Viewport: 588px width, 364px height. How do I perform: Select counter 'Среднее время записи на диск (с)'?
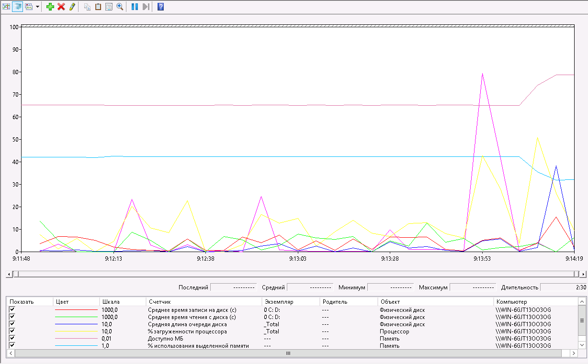192,310
